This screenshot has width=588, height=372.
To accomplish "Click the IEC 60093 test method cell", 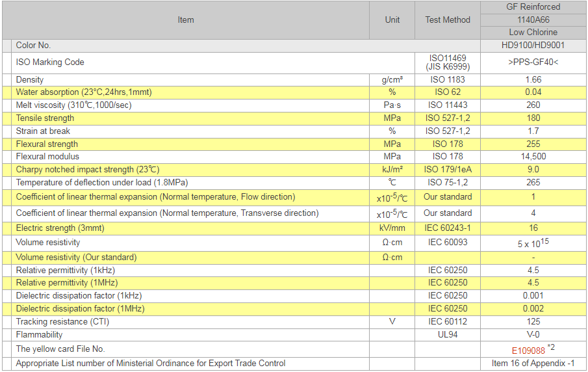I will tap(448, 242).
